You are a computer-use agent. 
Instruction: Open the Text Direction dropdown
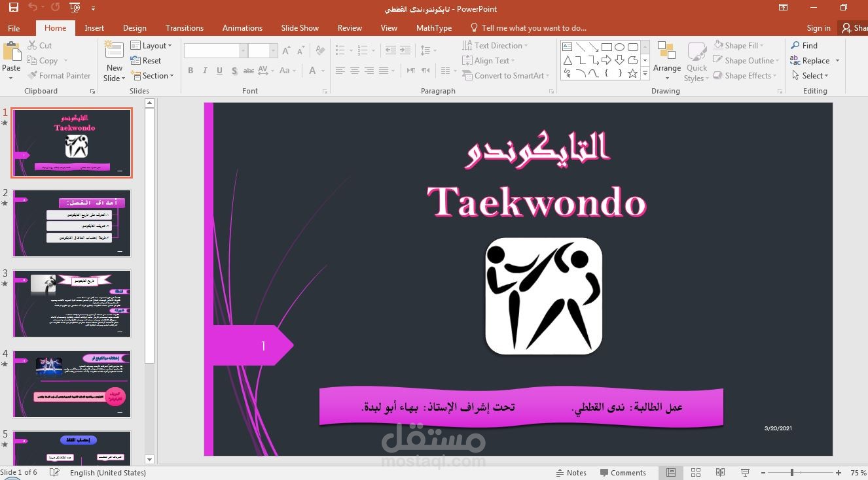(x=496, y=46)
